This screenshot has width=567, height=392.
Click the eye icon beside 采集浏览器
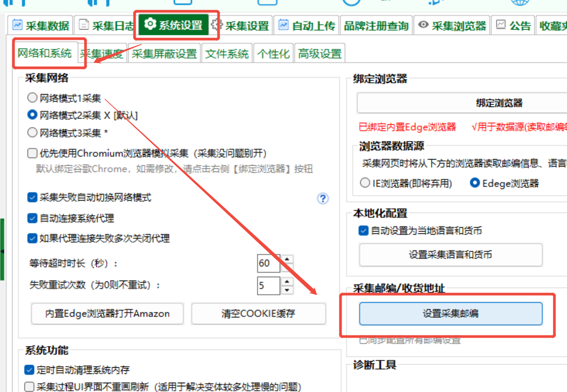click(423, 25)
